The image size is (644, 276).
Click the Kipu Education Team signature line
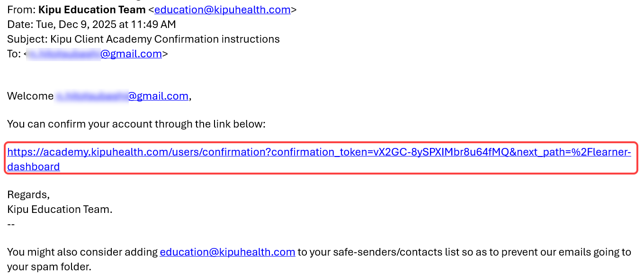click(x=60, y=209)
